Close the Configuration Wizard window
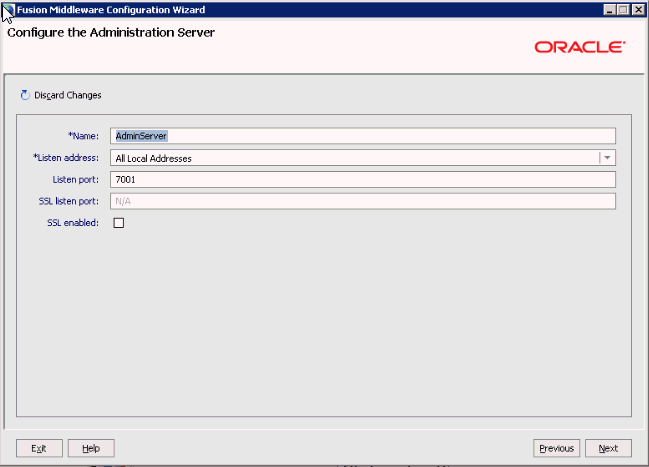Viewport: 649px width, 467px height. [x=638, y=10]
